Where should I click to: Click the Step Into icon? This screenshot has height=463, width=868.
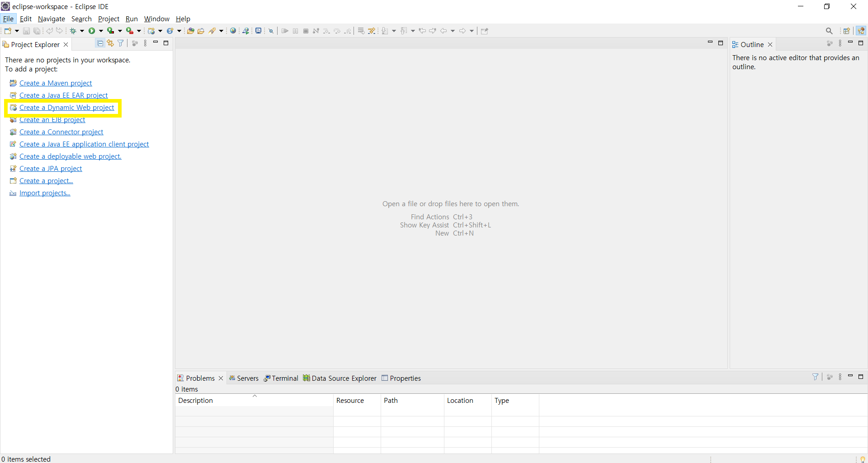(326, 31)
